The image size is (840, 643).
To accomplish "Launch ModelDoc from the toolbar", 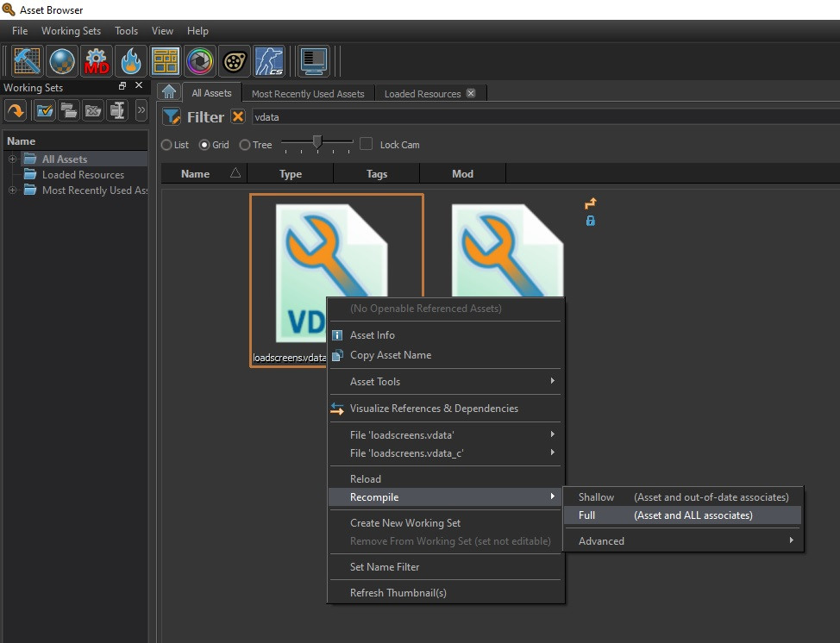I will [96, 61].
